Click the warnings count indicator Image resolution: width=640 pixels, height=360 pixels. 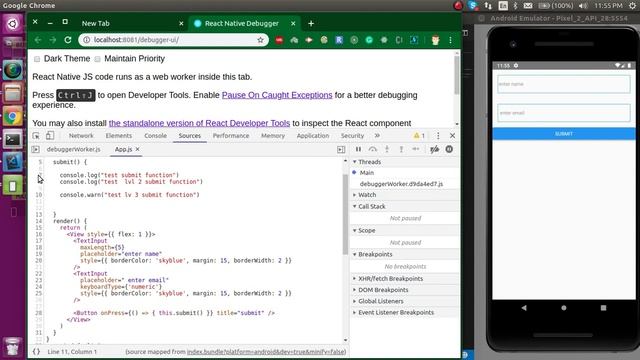click(x=419, y=136)
